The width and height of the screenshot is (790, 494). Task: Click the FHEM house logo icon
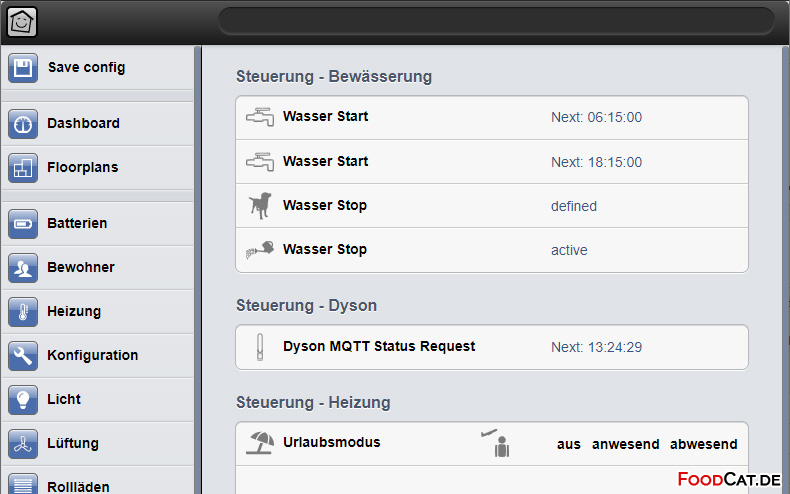[22, 22]
